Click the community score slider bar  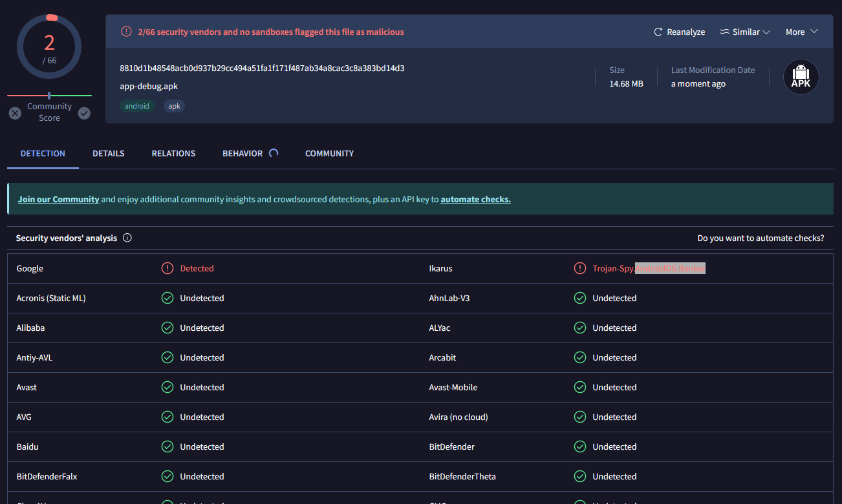(49, 96)
